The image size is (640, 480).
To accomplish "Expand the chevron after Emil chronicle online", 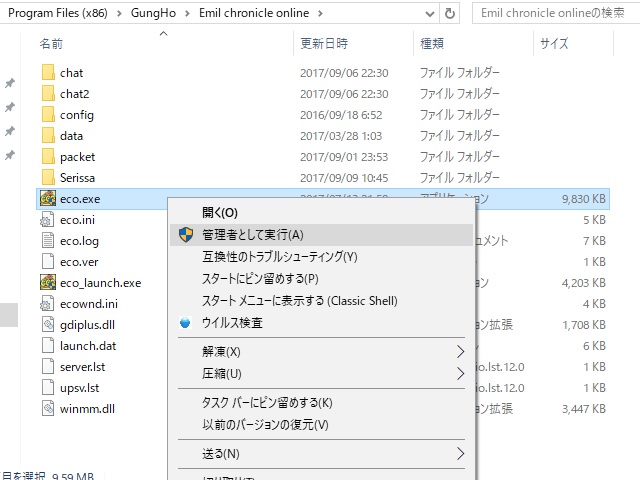I will coord(320,13).
